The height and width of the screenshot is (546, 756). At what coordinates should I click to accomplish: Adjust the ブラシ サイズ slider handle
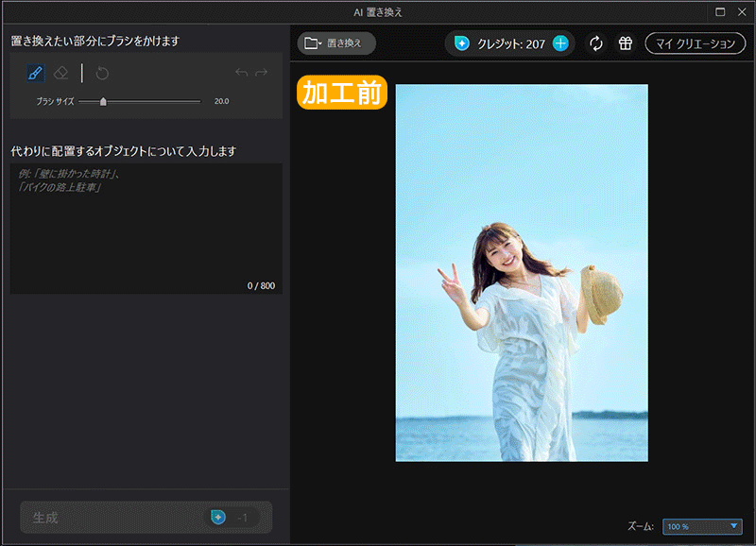pos(103,101)
